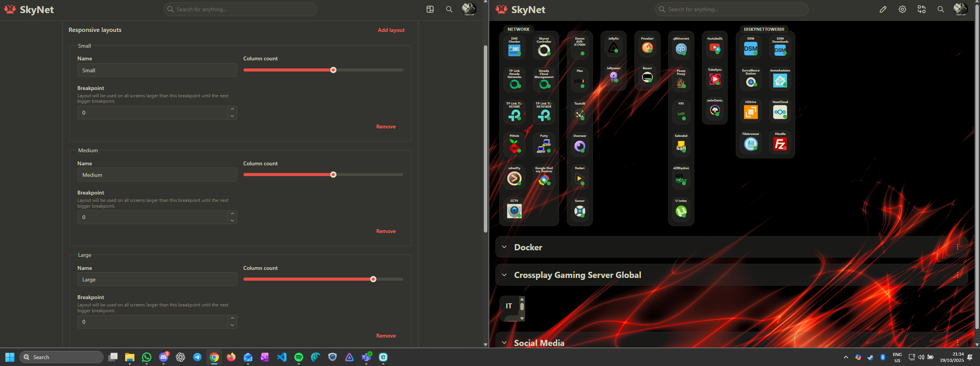
Task: Open the NextCloud app tile
Action: [780, 111]
